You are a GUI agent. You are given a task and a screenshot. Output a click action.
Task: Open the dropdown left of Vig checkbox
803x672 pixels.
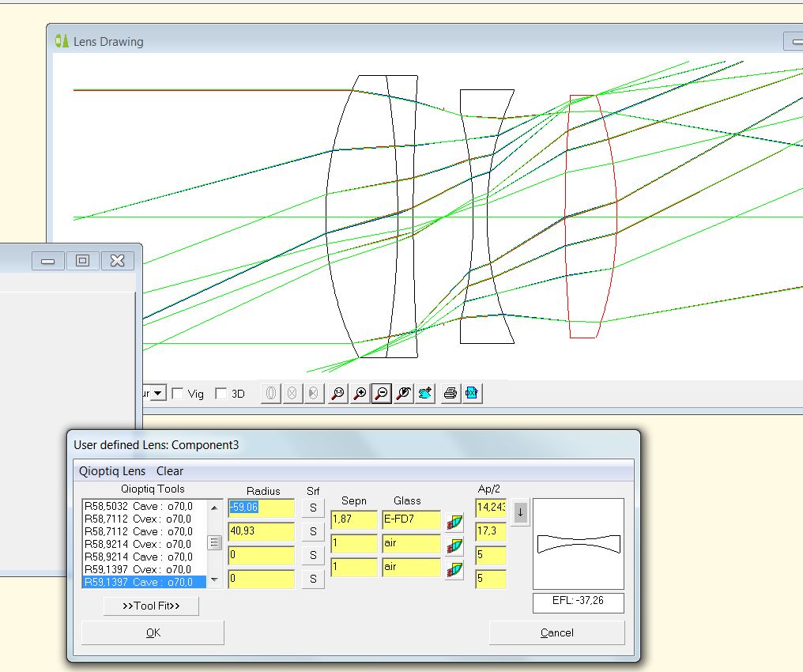point(158,393)
